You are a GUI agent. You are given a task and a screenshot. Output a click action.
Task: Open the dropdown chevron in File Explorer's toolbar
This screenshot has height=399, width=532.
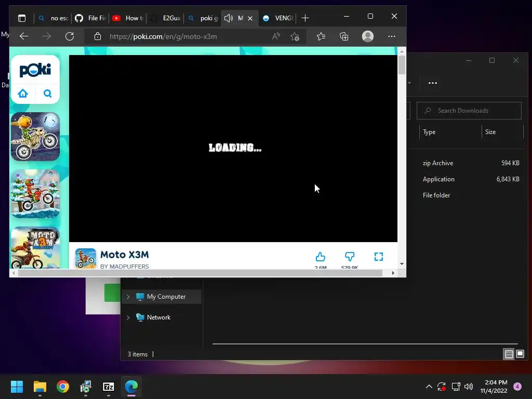pyautogui.click(x=409, y=83)
